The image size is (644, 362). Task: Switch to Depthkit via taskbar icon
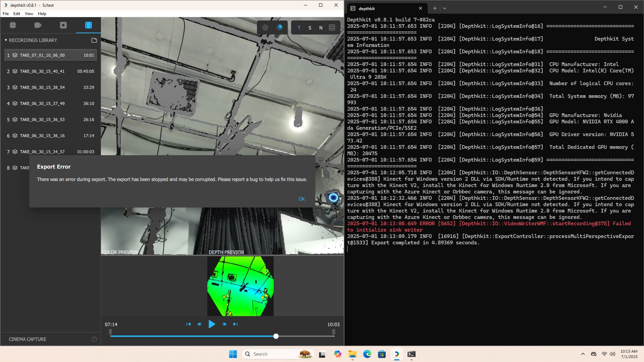tap(396, 354)
